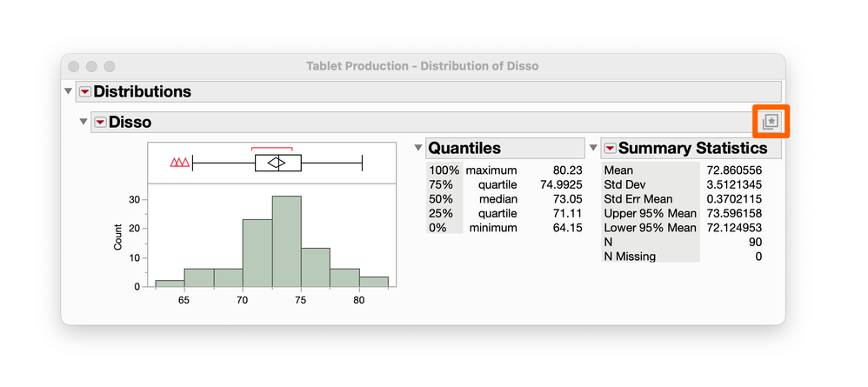868x387 pixels.
Task: Collapse the Distributions outline section
Action: [69, 91]
